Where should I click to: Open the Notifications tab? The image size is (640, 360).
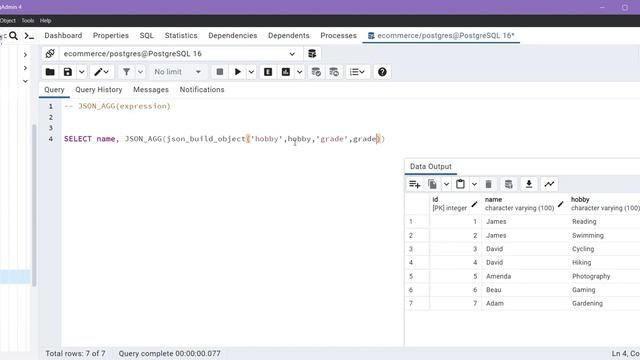(x=202, y=89)
